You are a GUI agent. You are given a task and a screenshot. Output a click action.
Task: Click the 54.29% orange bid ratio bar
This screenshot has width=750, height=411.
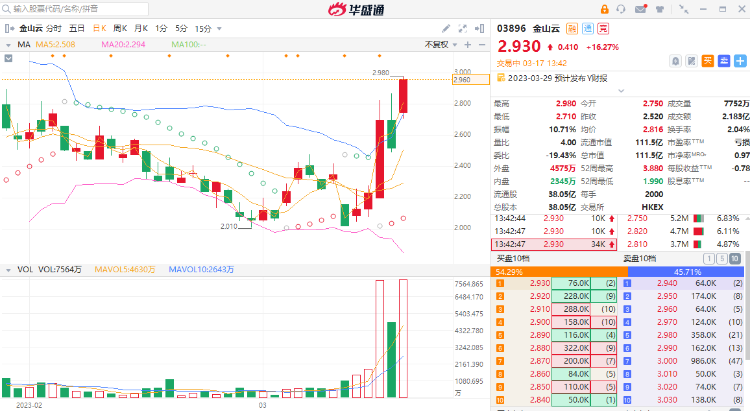point(559,272)
